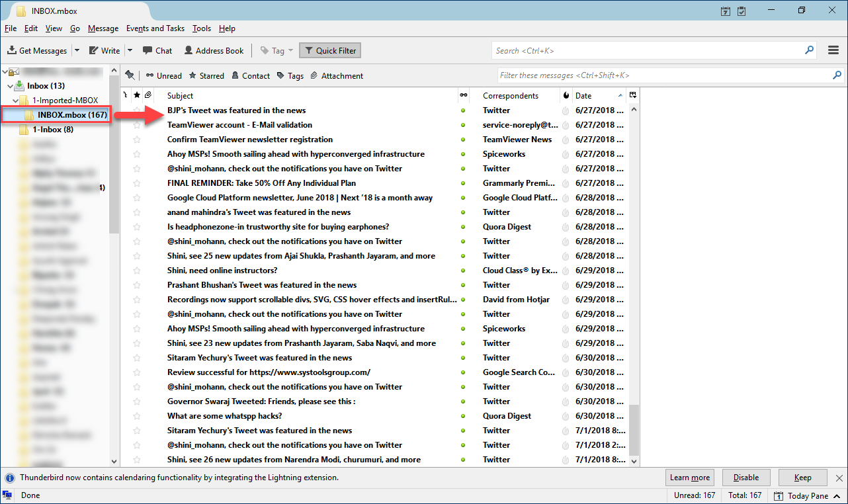848x504 pixels.
Task: Star the BJP's Tweet message
Action: [x=137, y=110]
